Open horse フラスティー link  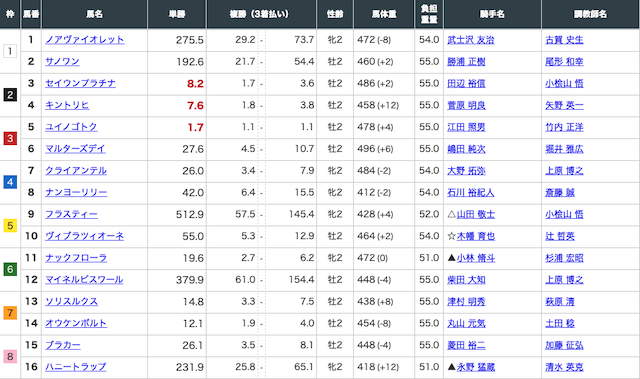71,214
